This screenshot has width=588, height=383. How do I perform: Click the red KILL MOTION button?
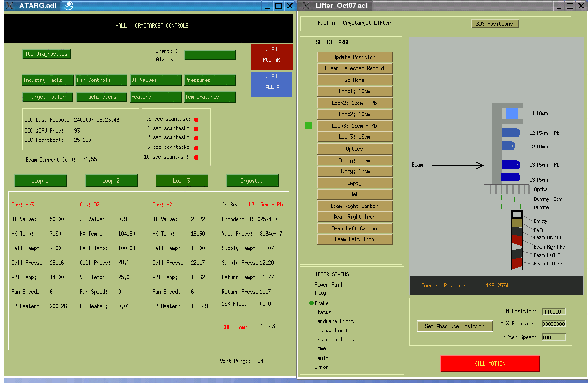click(490, 364)
